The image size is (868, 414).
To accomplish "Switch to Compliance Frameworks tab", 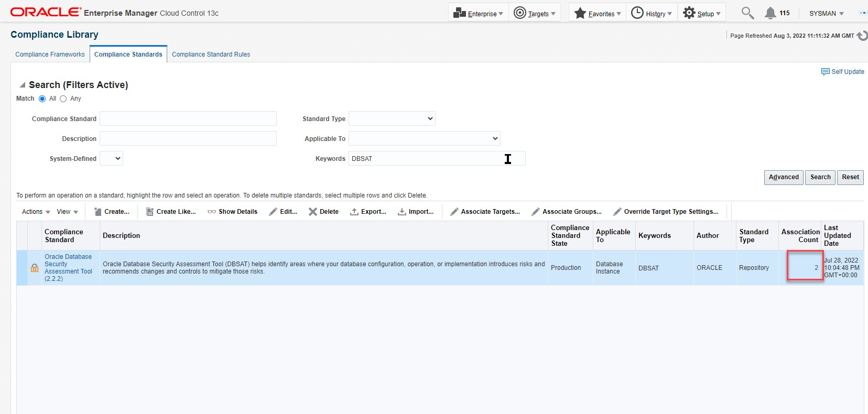I will [50, 55].
